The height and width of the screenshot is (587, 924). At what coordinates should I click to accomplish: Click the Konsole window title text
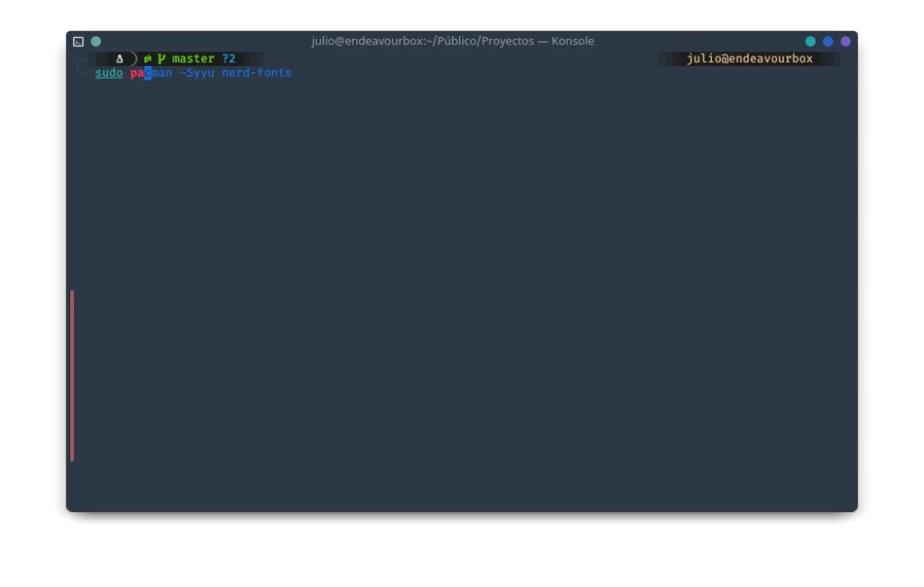(x=453, y=42)
